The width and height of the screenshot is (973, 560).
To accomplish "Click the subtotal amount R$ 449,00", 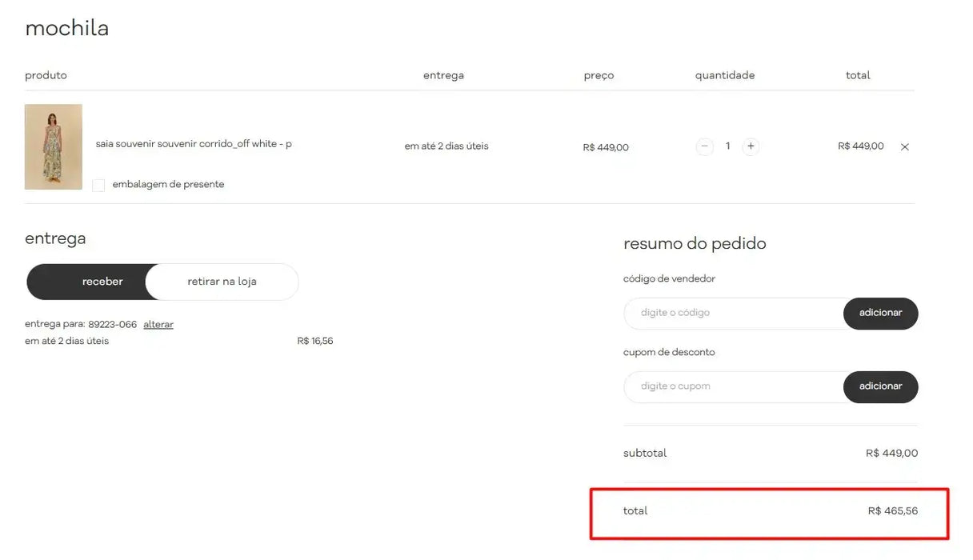I will click(891, 454).
